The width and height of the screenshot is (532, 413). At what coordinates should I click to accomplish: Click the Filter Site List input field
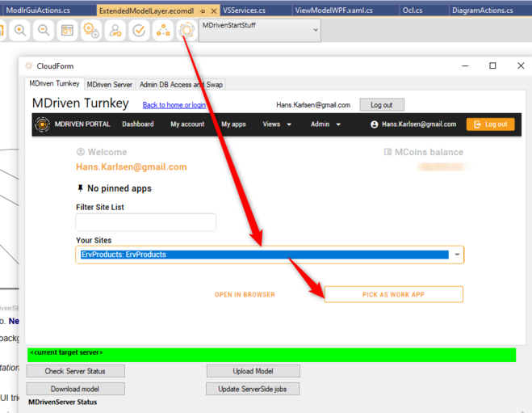(x=145, y=222)
